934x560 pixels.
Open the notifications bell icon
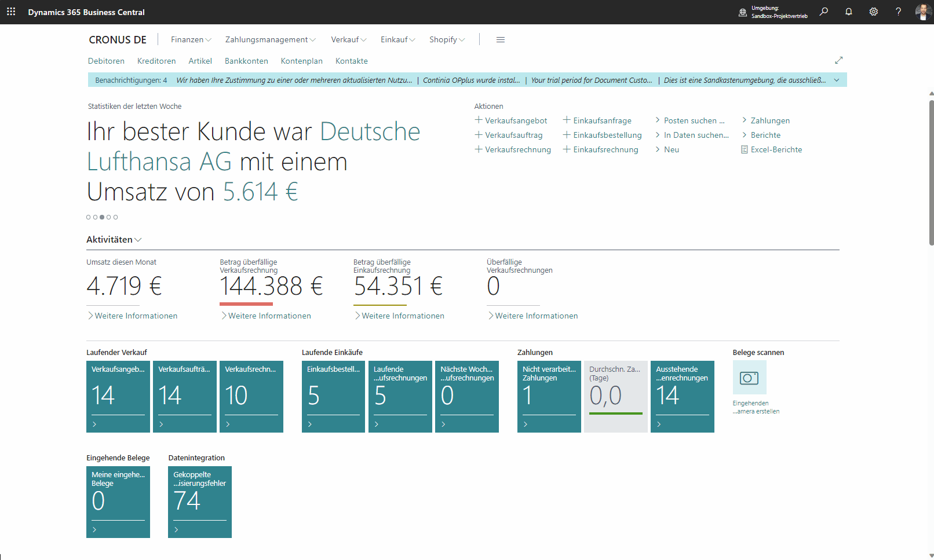pyautogui.click(x=848, y=12)
